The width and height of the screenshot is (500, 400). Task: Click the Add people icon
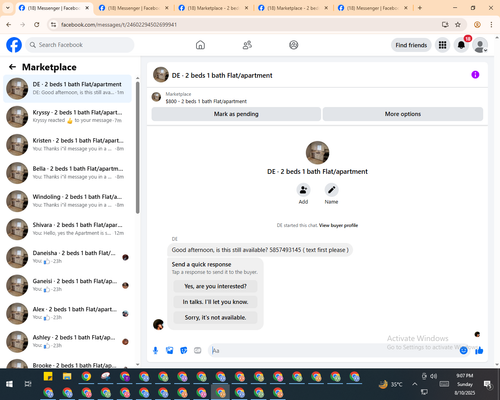[x=303, y=190]
